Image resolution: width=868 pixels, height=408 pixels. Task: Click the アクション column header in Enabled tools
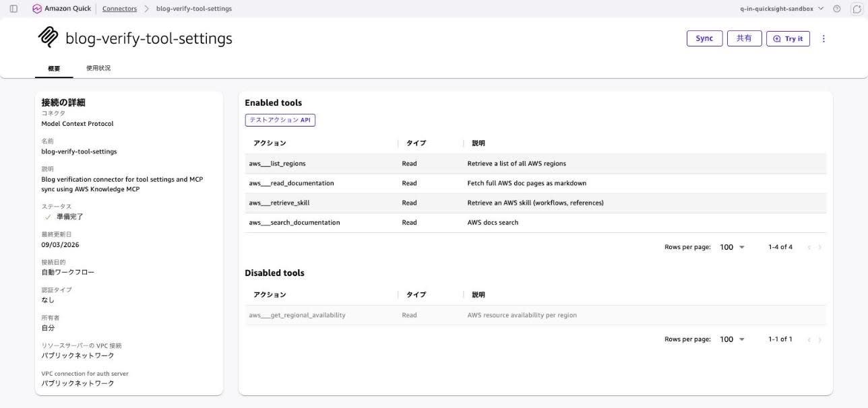click(x=270, y=143)
